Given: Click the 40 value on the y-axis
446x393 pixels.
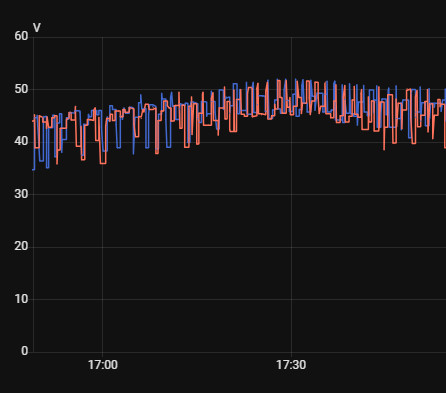Looking at the screenshot, I should coord(21,141).
